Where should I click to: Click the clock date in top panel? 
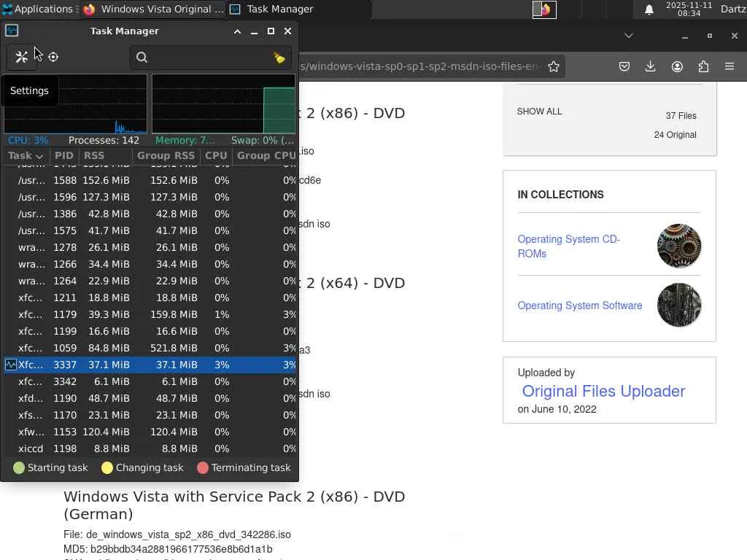pyautogui.click(x=689, y=9)
